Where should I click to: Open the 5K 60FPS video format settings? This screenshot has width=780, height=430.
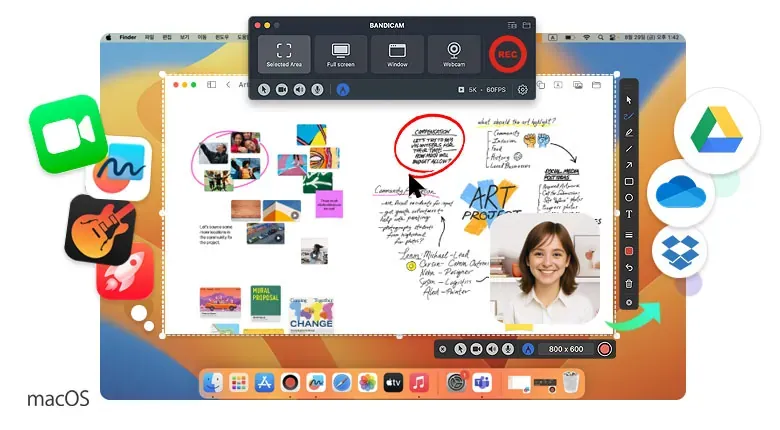click(x=482, y=90)
